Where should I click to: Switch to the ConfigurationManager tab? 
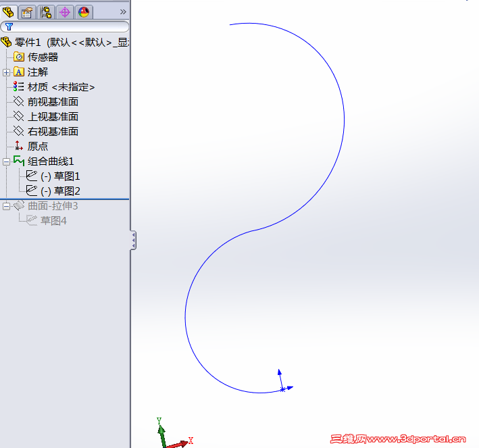click(46, 12)
